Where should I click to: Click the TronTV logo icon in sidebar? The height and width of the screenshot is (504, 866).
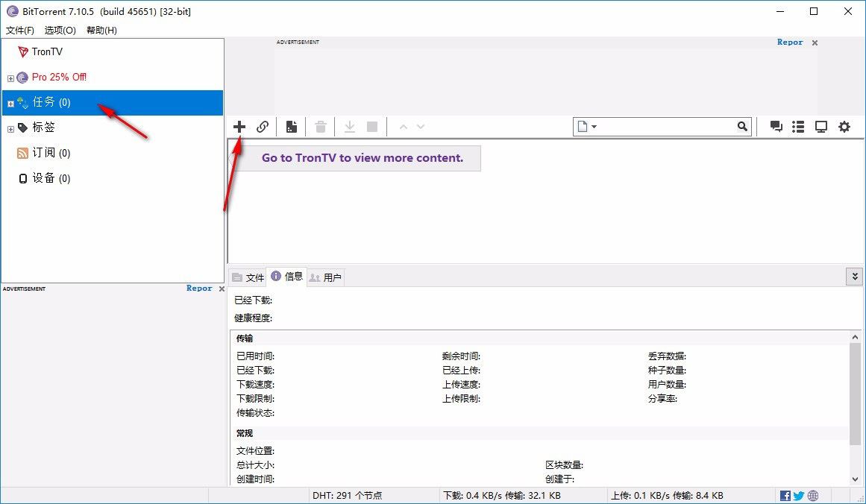pos(22,52)
